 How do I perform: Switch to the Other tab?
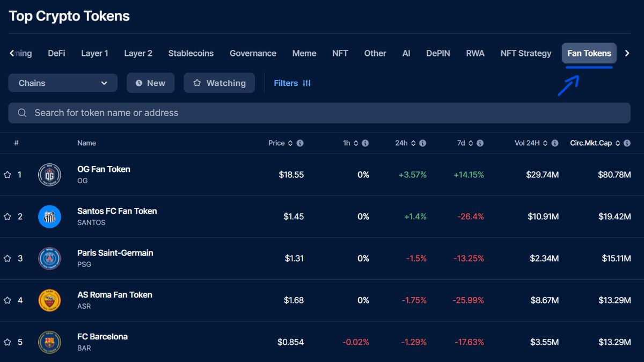375,53
